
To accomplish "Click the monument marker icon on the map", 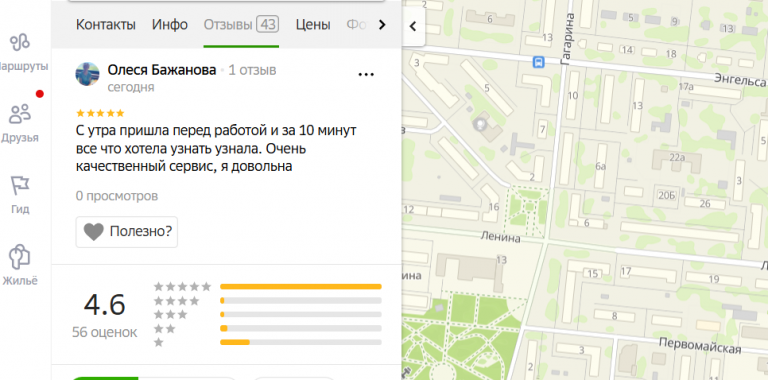I will [x=481, y=124].
